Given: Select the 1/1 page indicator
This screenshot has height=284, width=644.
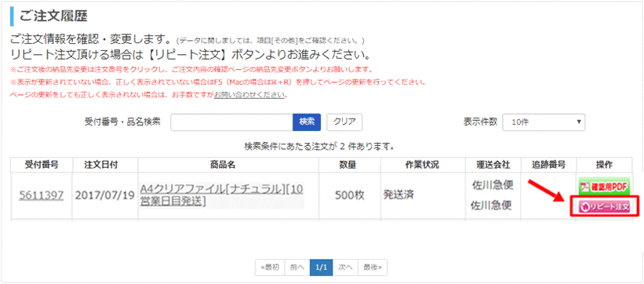Looking at the screenshot, I should pos(321,268).
